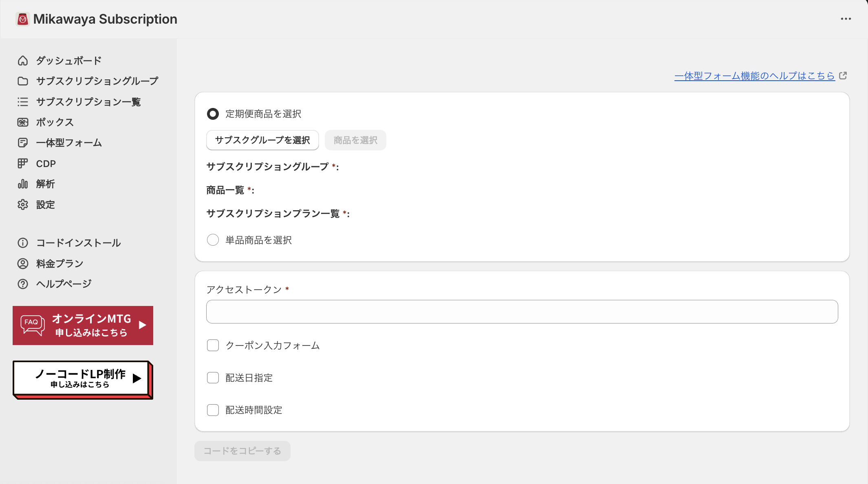The width and height of the screenshot is (868, 484).
Task: Enable the クーポン入力フォーム checkbox
Action: pyautogui.click(x=213, y=345)
